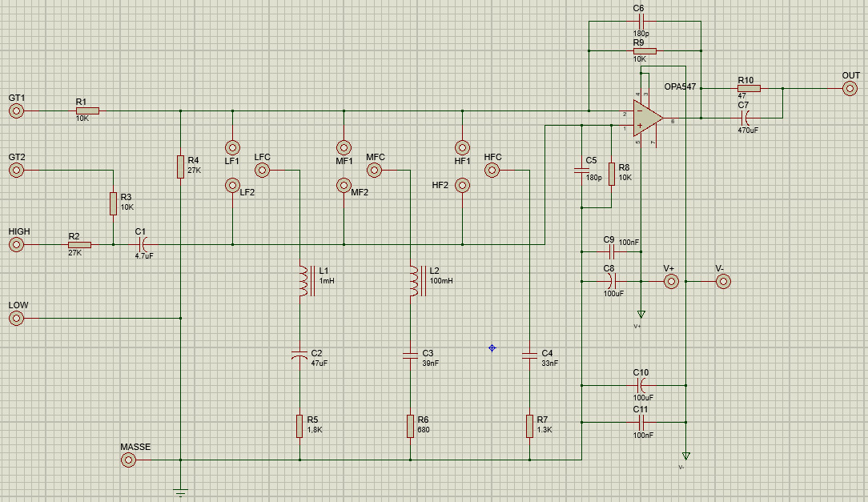Screen dimensions: 868x502
Task: Select capacitor C4 symbol
Action: (530, 355)
